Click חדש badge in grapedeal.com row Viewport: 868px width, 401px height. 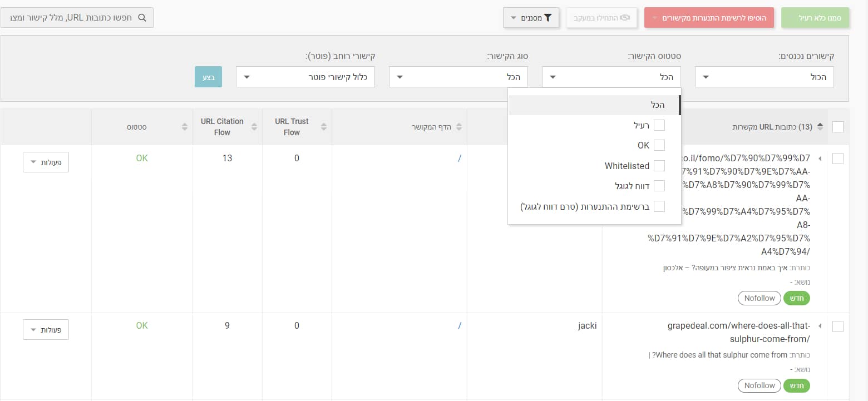click(x=797, y=385)
